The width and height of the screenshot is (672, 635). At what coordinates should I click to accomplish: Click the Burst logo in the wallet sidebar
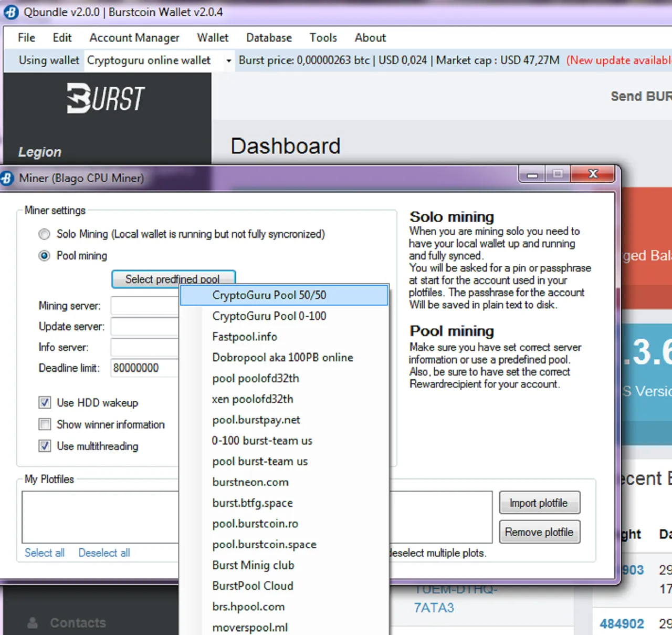pyautogui.click(x=106, y=98)
